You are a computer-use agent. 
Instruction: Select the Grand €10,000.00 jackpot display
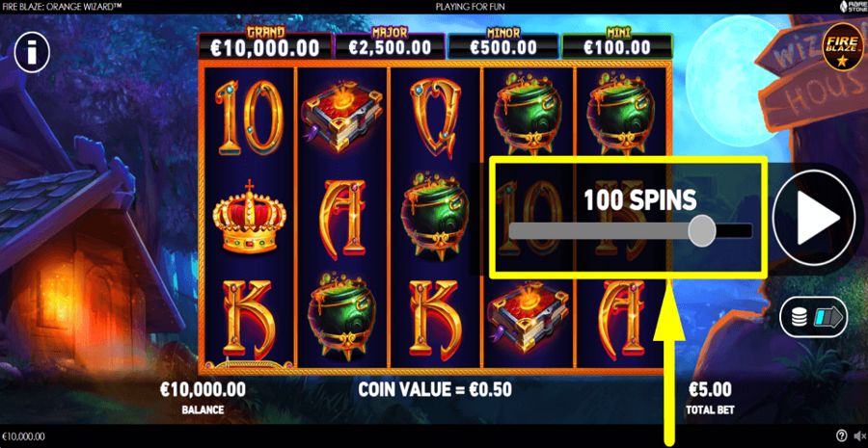pos(265,44)
